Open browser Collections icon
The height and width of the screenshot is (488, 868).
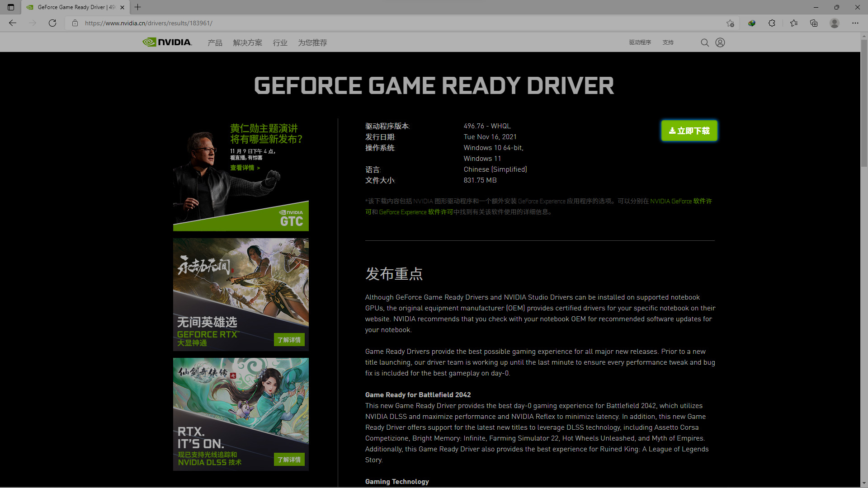814,23
